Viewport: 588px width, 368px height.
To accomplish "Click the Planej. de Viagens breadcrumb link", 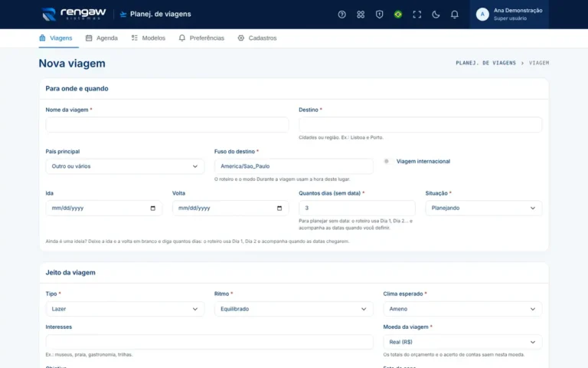I will (x=485, y=63).
